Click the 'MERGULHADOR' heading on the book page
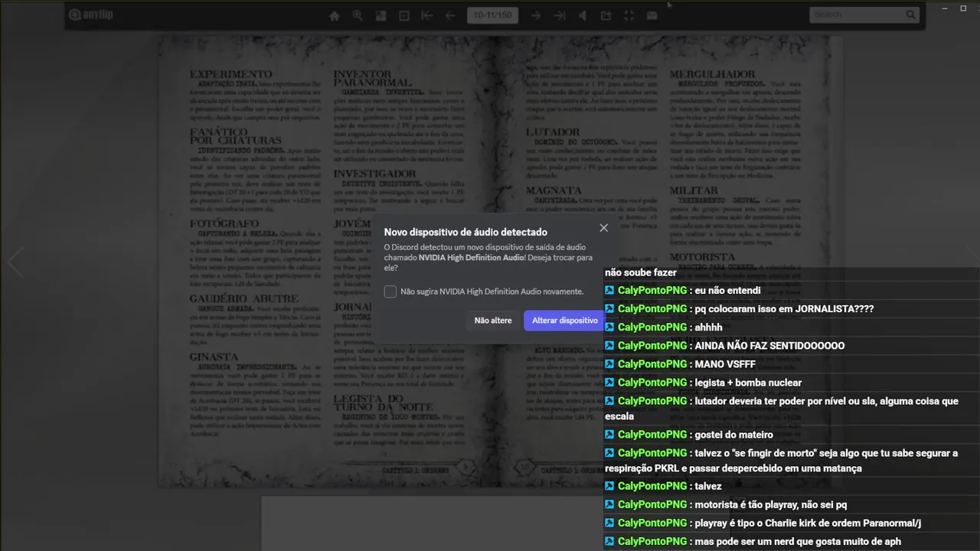This screenshot has height=551, width=980. (712, 74)
